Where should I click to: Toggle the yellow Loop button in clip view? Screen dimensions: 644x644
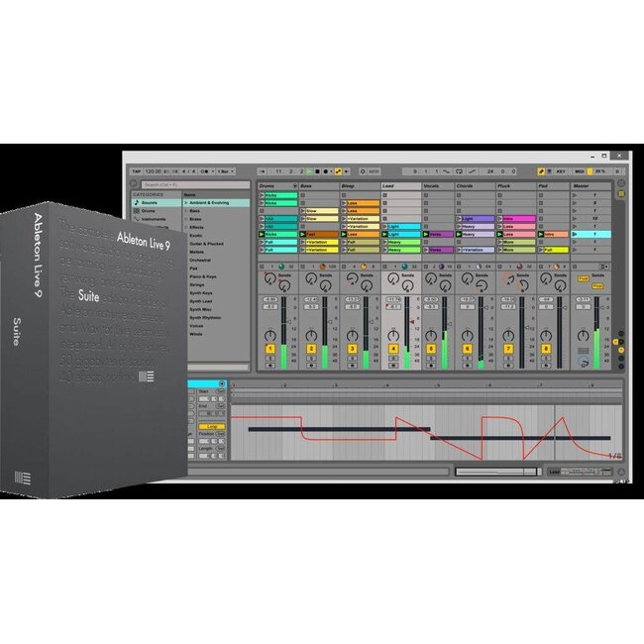click(211, 426)
